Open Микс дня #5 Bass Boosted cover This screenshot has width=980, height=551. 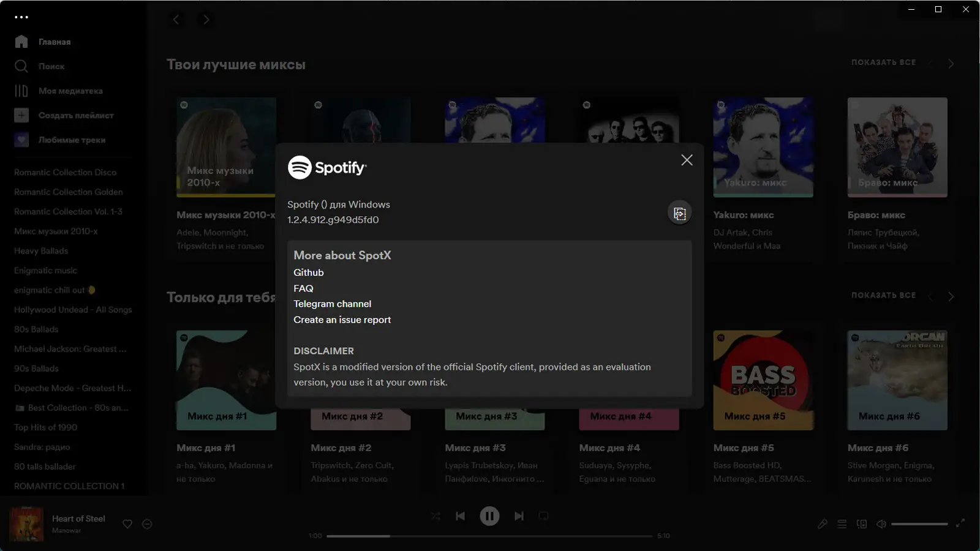763,380
